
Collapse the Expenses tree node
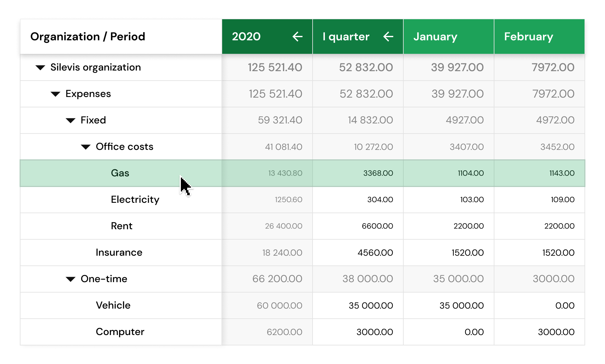[55, 94]
